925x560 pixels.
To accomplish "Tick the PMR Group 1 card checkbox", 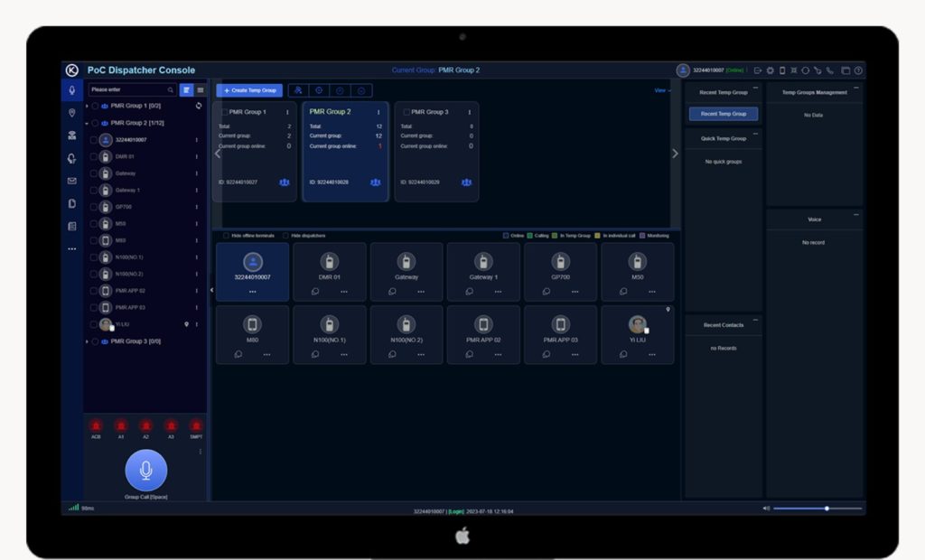I will [x=224, y=112].
